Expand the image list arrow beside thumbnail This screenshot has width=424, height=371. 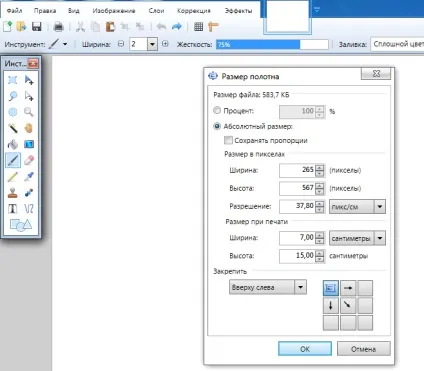coord(317,10)
